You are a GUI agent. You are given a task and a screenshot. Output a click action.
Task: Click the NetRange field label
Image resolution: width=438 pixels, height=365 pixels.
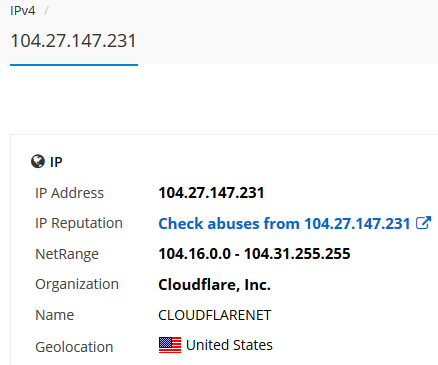67,254
